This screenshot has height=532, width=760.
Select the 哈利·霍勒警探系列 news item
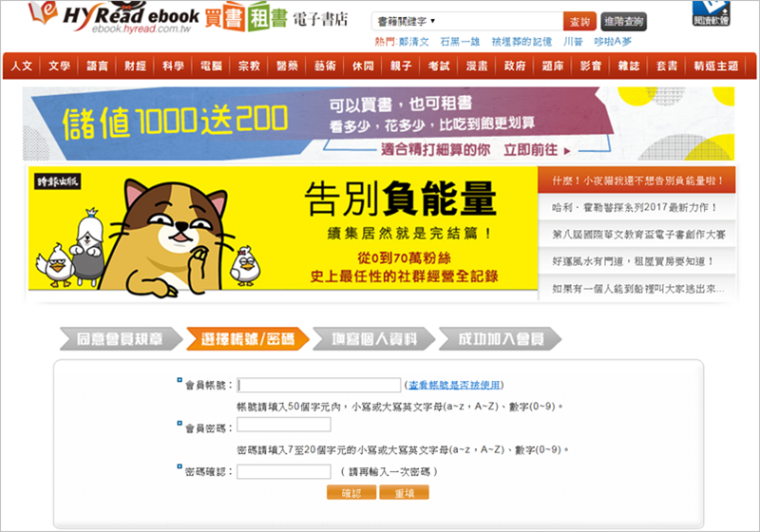(636, 207)
